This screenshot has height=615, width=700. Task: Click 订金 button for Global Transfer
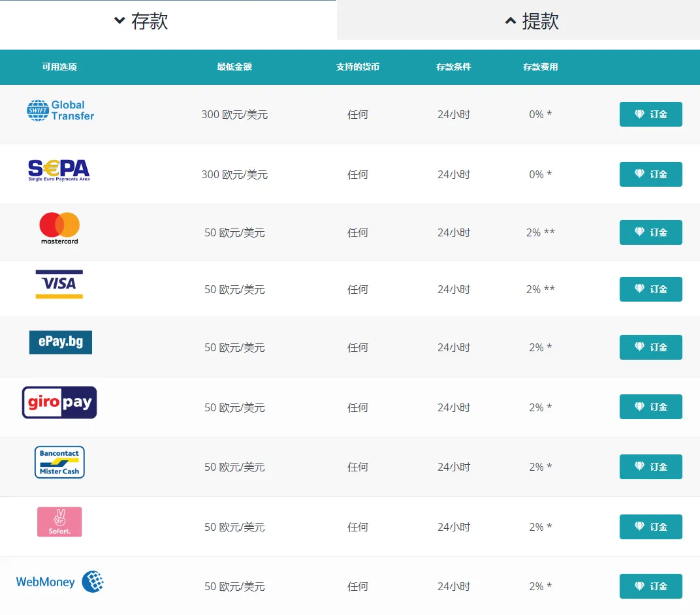pyautogui.click(x=650, y=114)
